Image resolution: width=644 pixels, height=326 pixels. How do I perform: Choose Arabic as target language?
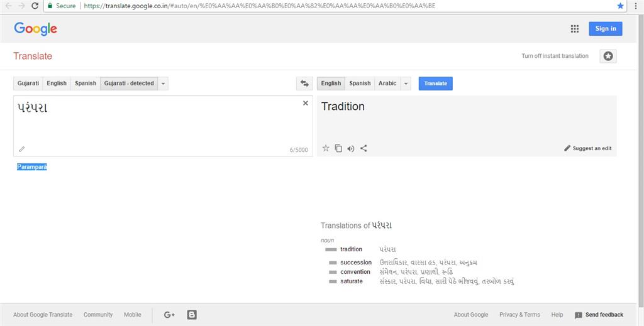tap(387, 84)
